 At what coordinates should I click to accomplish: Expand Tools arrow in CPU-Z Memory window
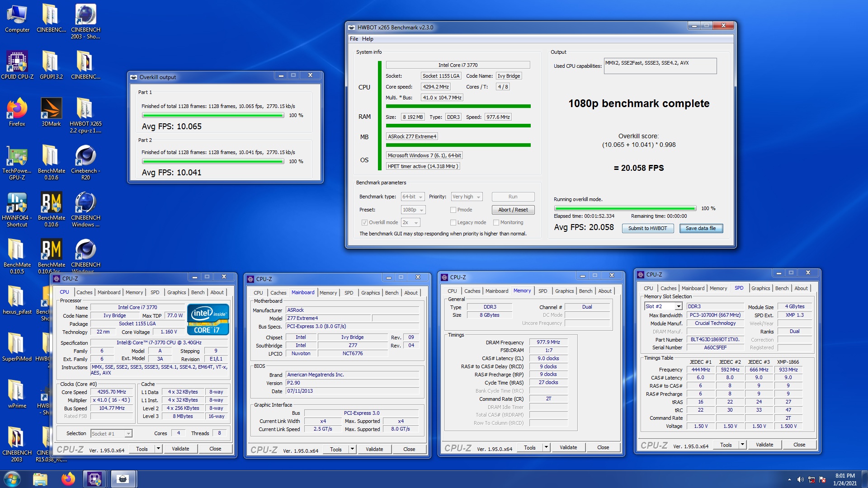pyautogui.click(x=546, y=447)
